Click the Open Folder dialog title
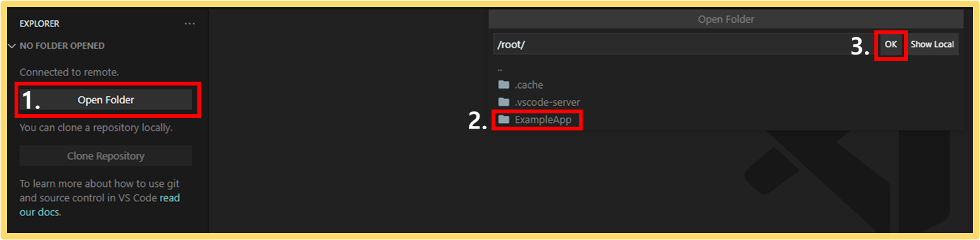 (726, 19)
